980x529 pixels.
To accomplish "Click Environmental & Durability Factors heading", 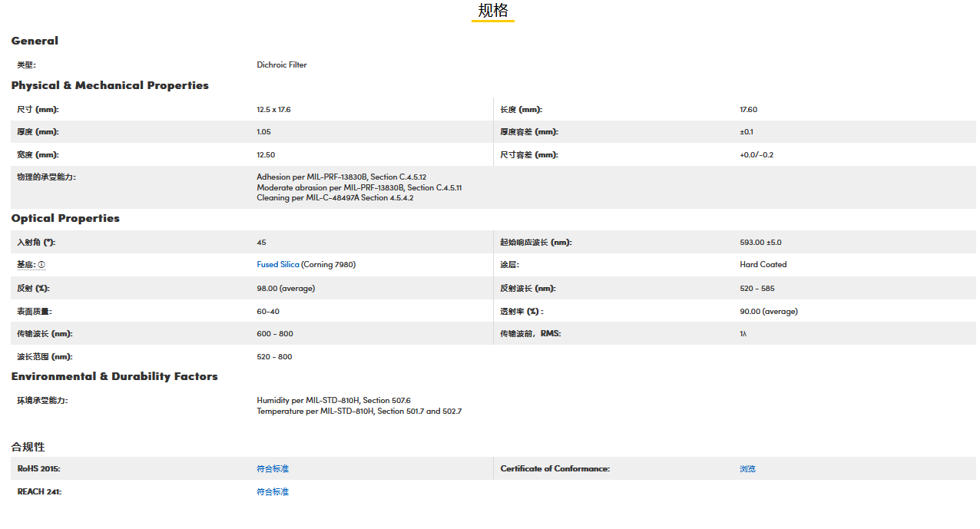I will coord(114,376).
